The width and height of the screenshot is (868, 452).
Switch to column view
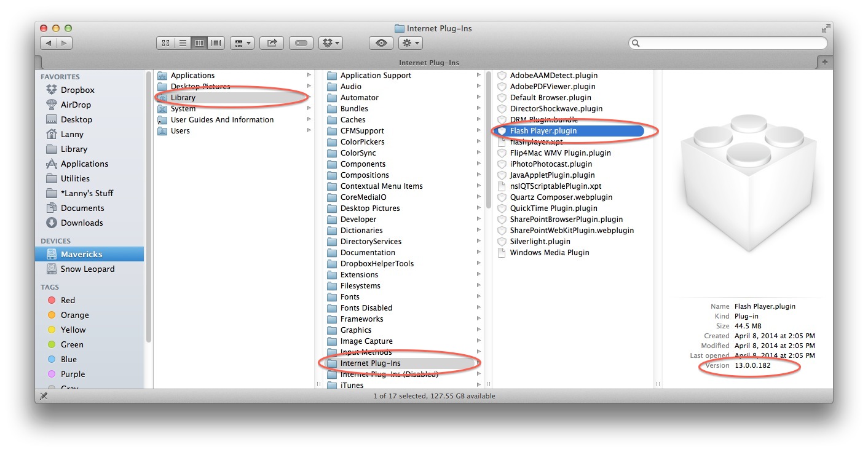[199, 43]
